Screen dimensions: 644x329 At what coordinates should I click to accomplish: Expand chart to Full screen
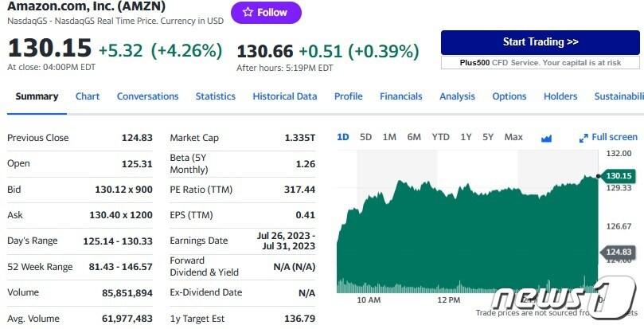pyautogui.click(x=608, y=137)
